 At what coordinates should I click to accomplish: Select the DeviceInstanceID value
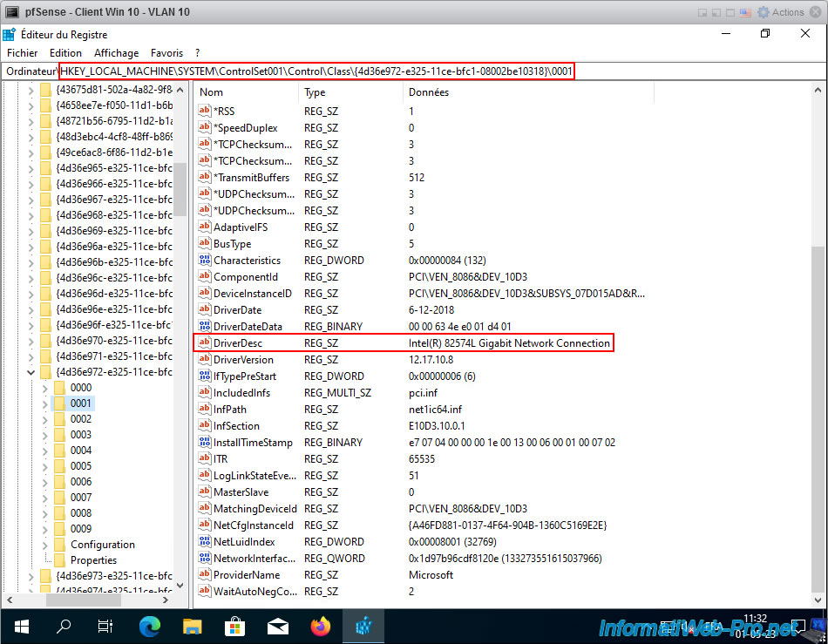tap(253, 293)
